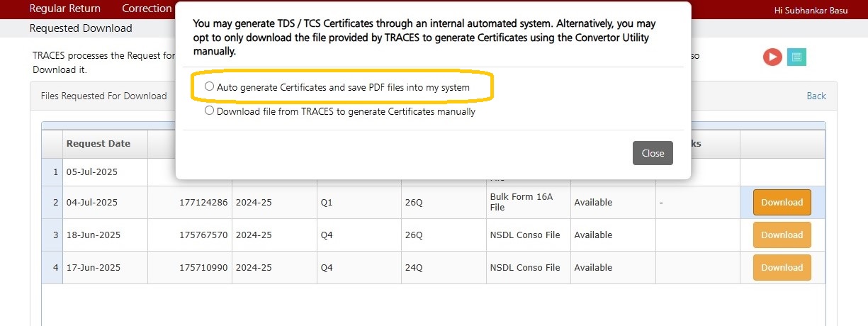
Task: Open the Regular Return menu
Action: 65,9
